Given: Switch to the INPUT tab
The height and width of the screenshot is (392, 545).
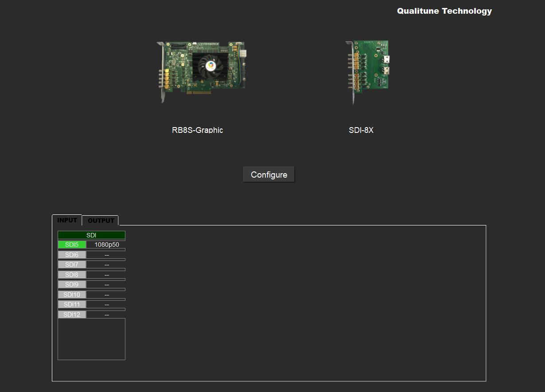Looking at the screenshot, I should coord(67,220).
